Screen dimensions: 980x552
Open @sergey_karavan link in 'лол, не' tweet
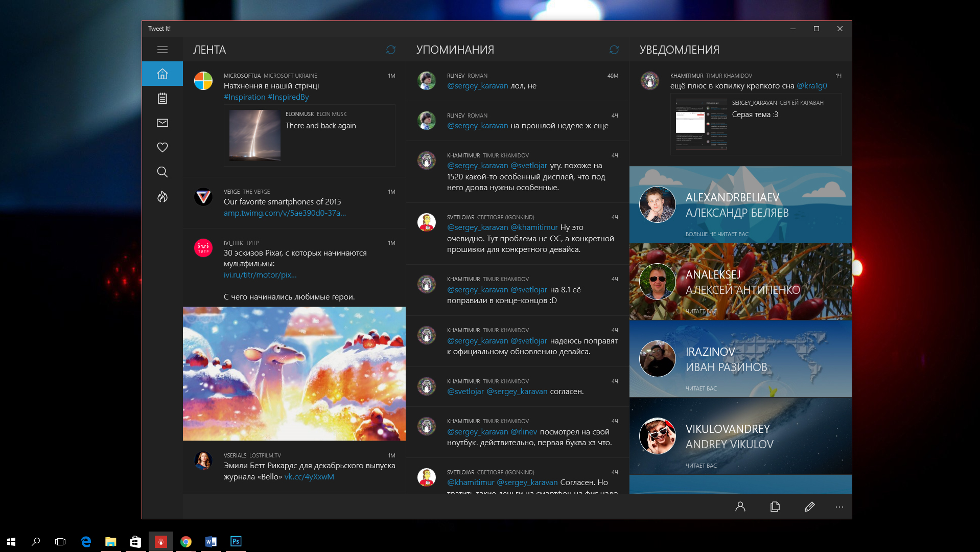point(478,86)
